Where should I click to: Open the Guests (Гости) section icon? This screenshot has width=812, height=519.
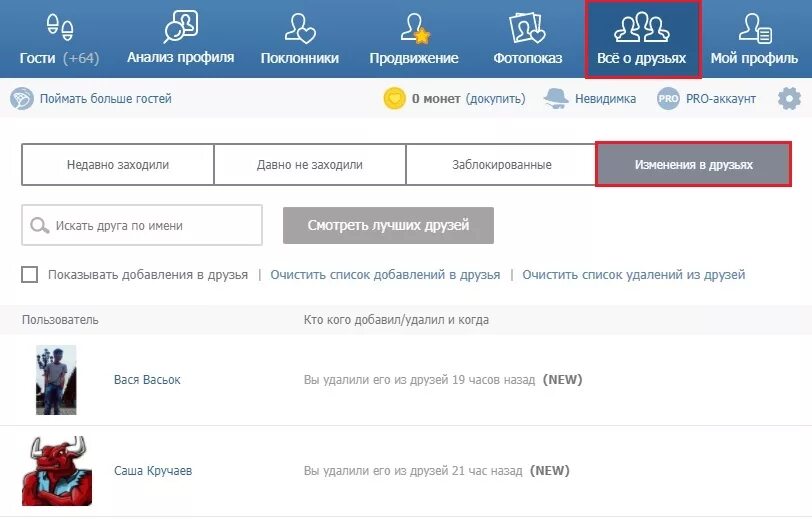(x=60, y=27)
